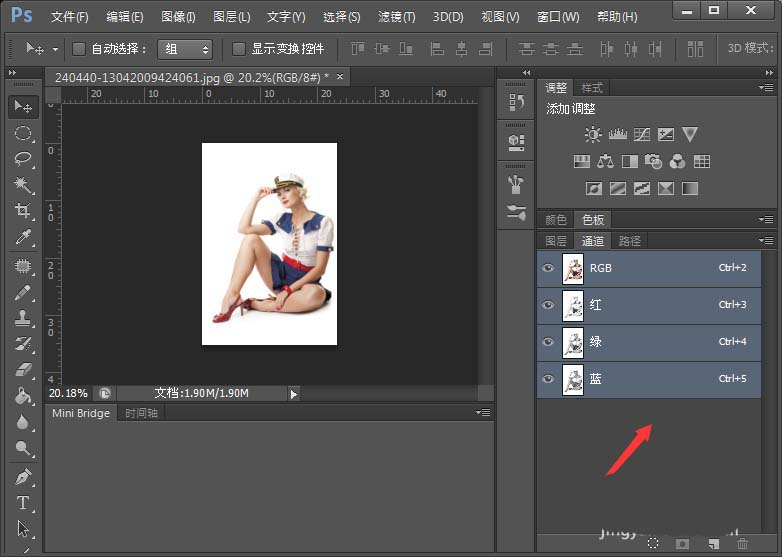The width and height of the screenshot is (782, 557).
Task: Delete the current channel
Action: coord(743,543)
